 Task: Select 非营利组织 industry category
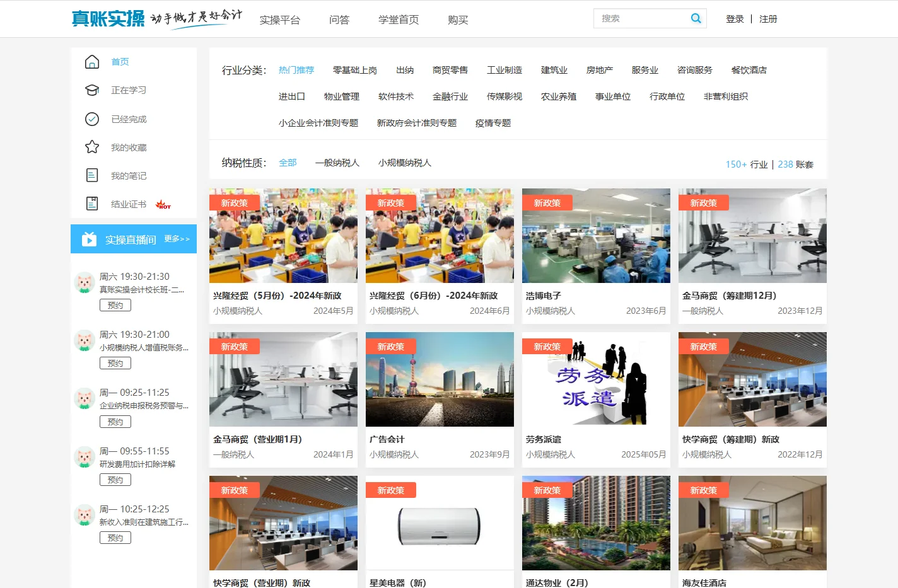tap(726, 96)
